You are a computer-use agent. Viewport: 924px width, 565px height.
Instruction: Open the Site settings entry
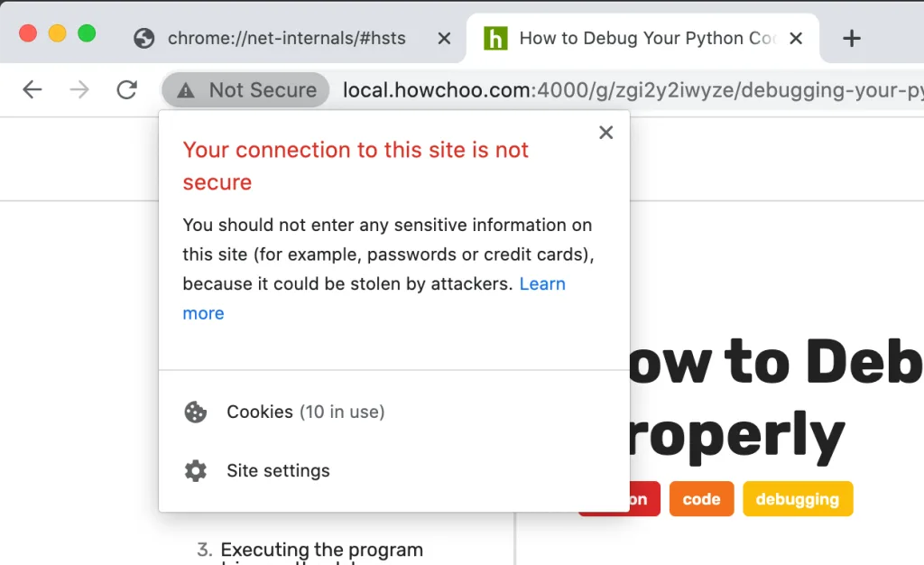point(278,471)
